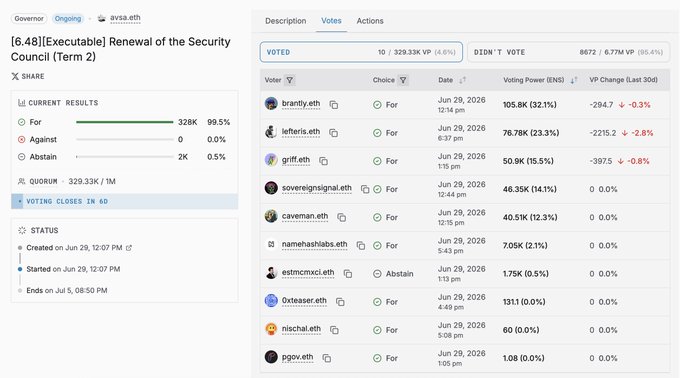Open lefteris.eth voter profile
This screenshot has width=680, height=378.
coord(301,132)
